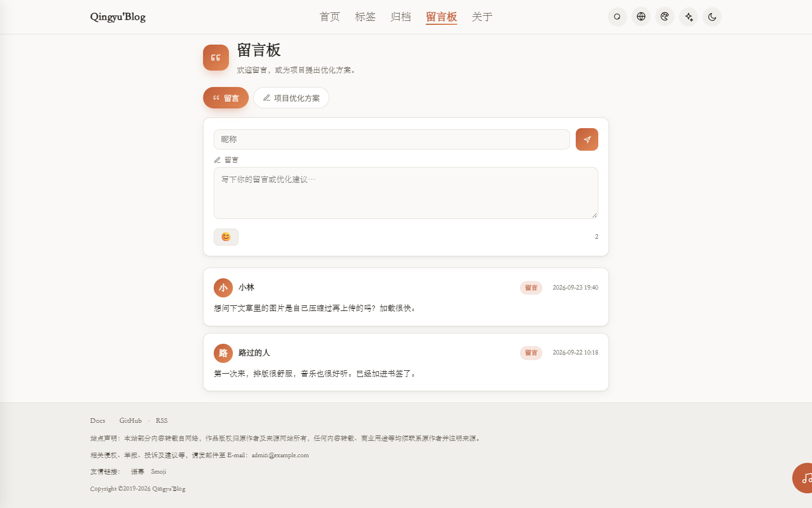The width and height of the screenshot is (812, 508).
Task: Open the emoji picker smiley button
Action: [226, 237]
